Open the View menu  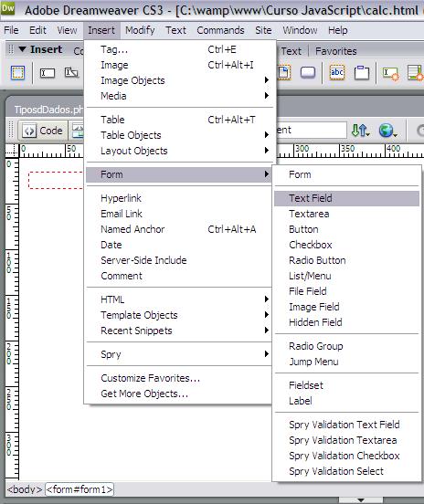tap(67, 30)
